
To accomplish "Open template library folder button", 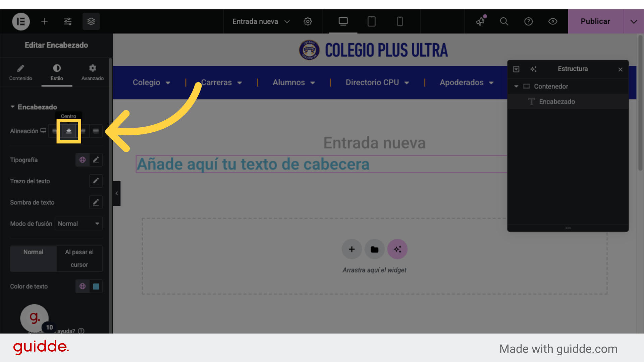I will click(x=375, y=249).
